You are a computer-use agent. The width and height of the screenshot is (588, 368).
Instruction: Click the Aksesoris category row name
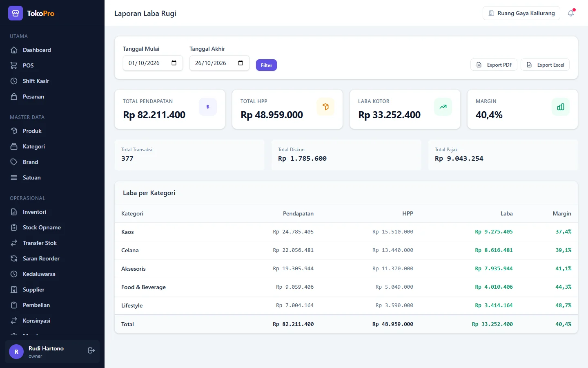coord(134,269)
